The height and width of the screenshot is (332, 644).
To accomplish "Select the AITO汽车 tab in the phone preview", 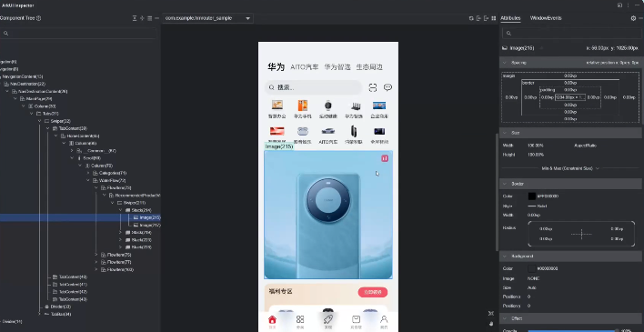I will click(305, 67).
